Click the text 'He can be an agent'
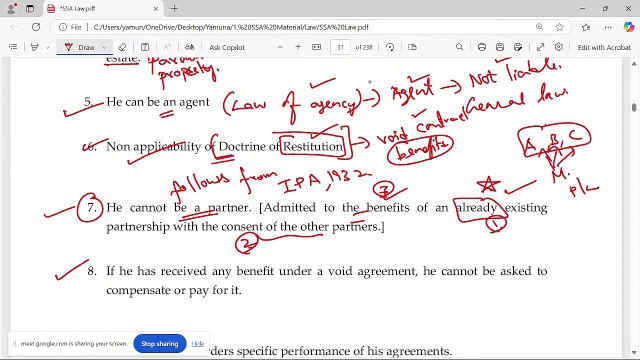 [158, 102]
